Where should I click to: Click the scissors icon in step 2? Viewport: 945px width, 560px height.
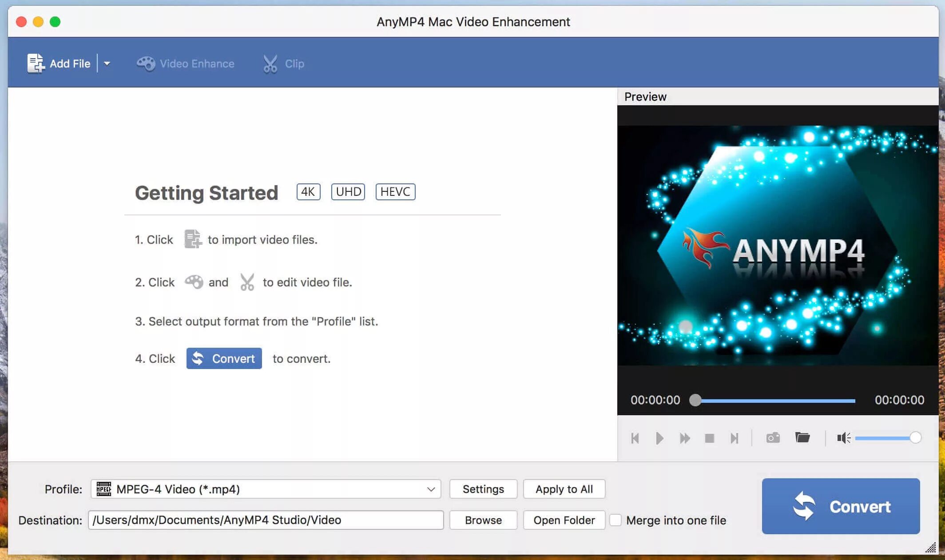(x=247, y=282)
